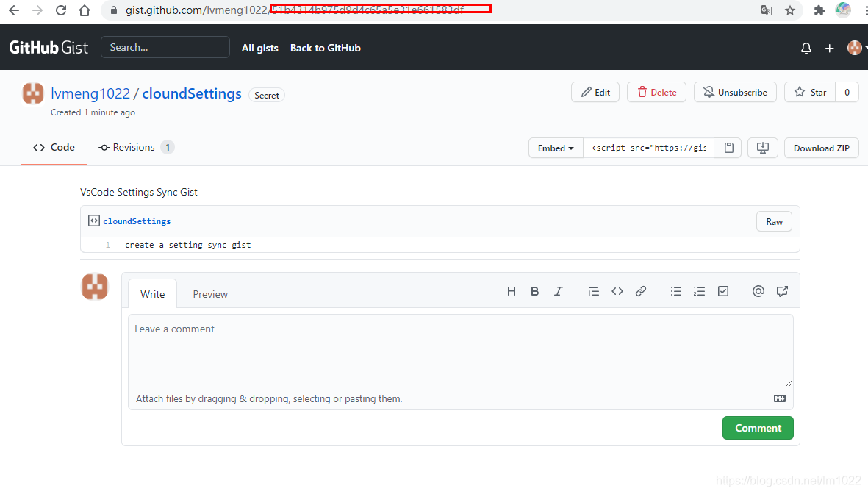This screenshot has width=868, height=494.
Task: Click the browser forward arrow
Action: click(x=37, y=10)
